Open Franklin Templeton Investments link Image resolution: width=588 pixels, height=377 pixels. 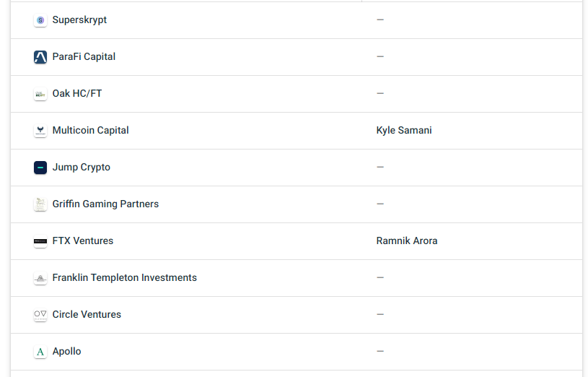(x=125, y=277)
